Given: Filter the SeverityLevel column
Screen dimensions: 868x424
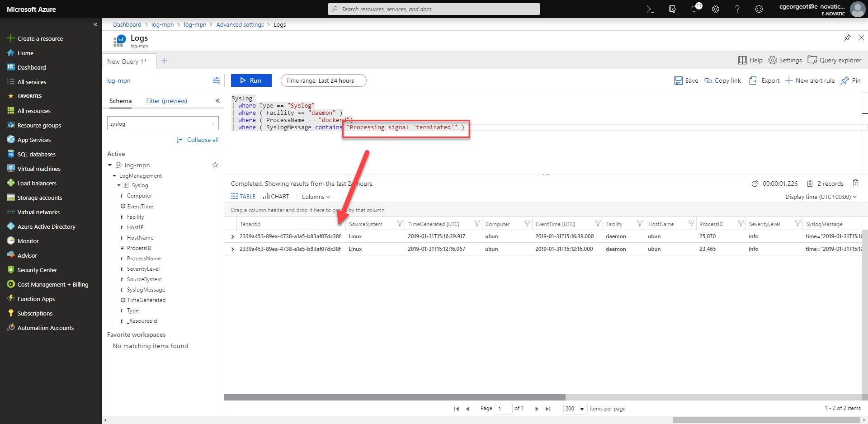Looking at the screenshot, I should click(797, 224).
